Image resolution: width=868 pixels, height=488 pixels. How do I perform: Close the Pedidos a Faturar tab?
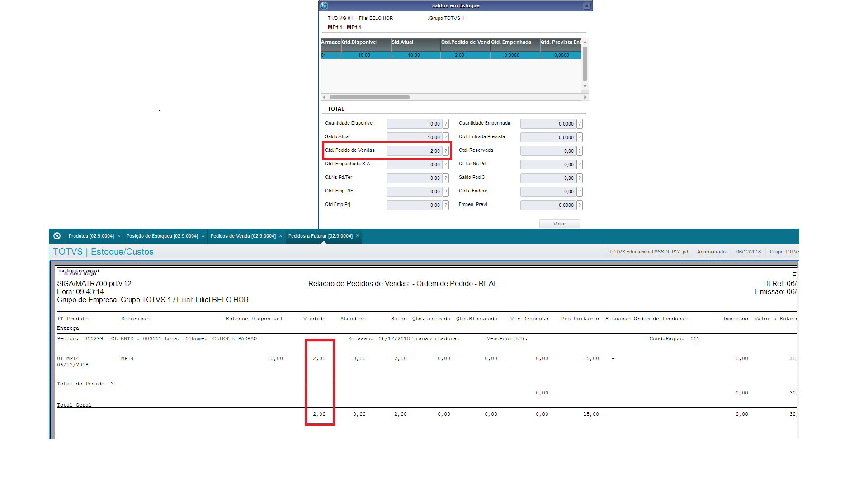pos(358,235)
